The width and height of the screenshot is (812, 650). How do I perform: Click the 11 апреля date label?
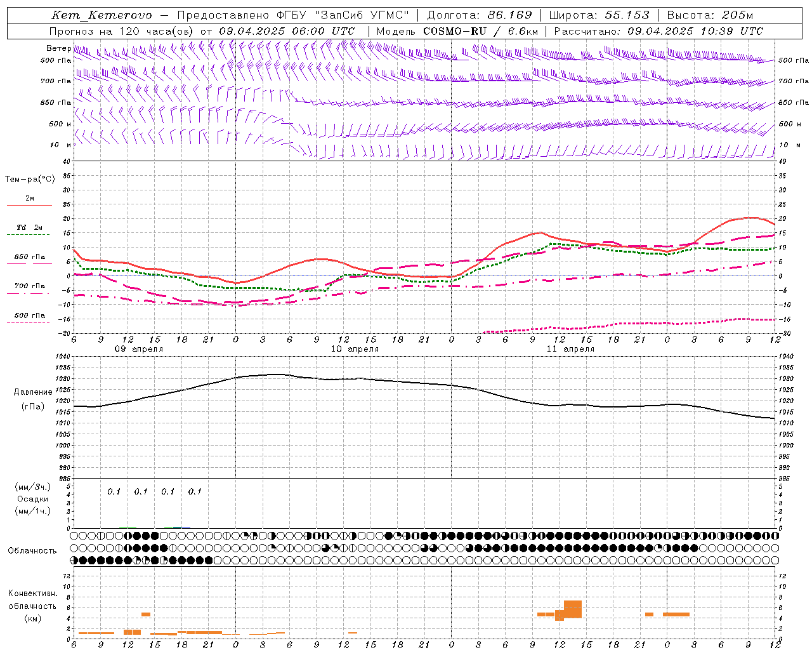570,349
